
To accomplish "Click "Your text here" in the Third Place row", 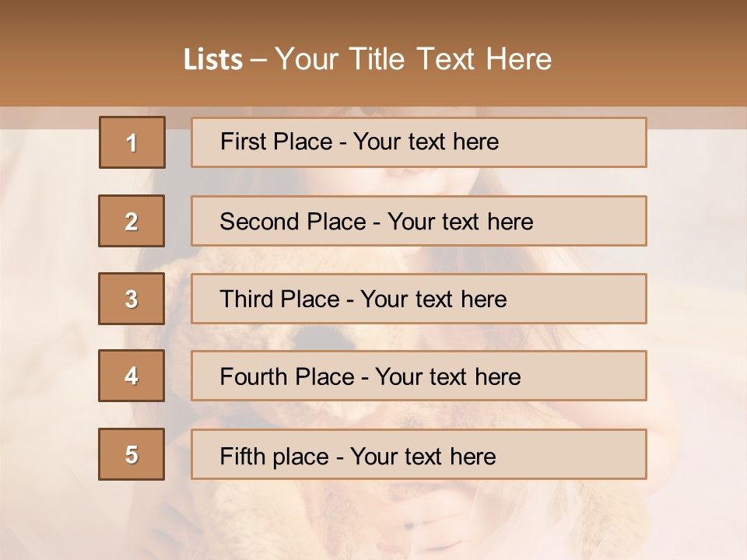I will [x=433, y=299].
